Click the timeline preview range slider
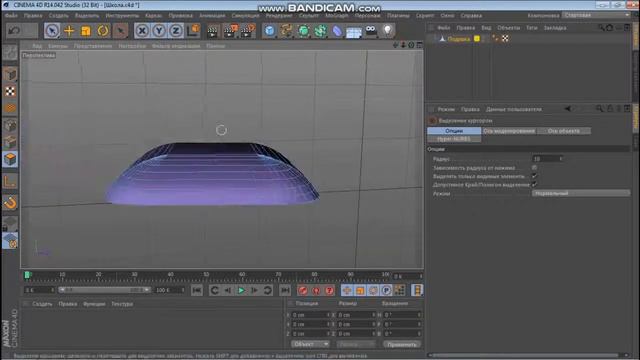The image size is (640, 360). click(104, 290)
